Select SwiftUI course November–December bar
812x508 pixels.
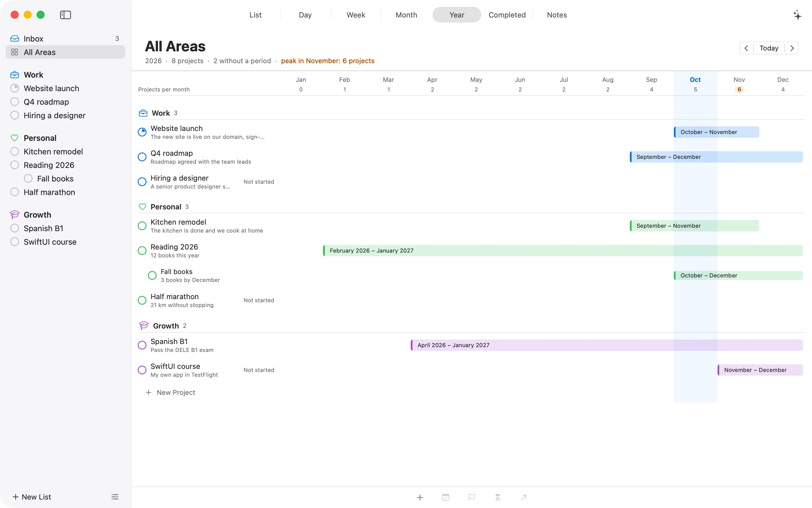(x=760, y=370)
